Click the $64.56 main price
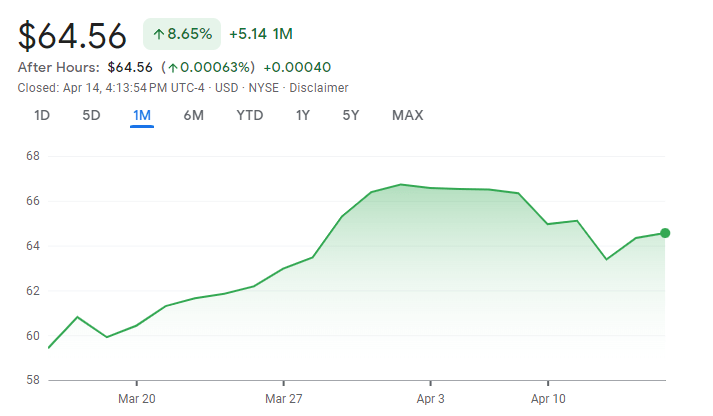This screenshot has height=416, width=713. tap(73, 35)
